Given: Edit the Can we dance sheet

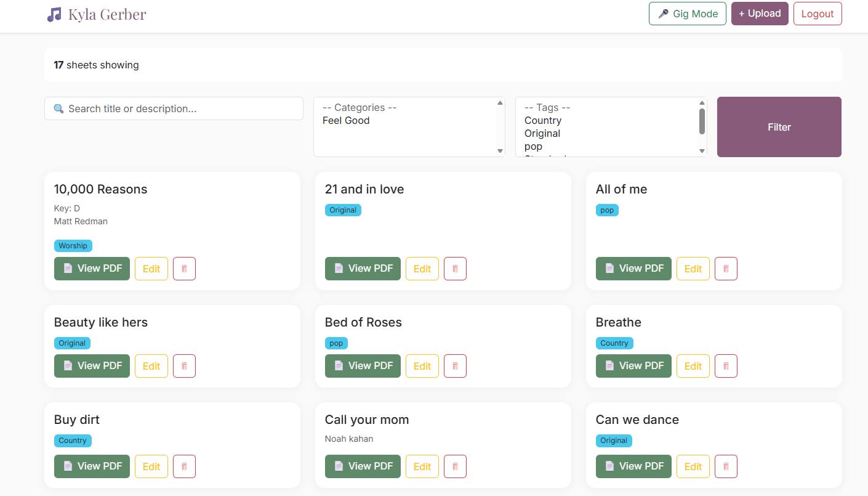Looking at the screenshot, I should (x=693, y=466).
